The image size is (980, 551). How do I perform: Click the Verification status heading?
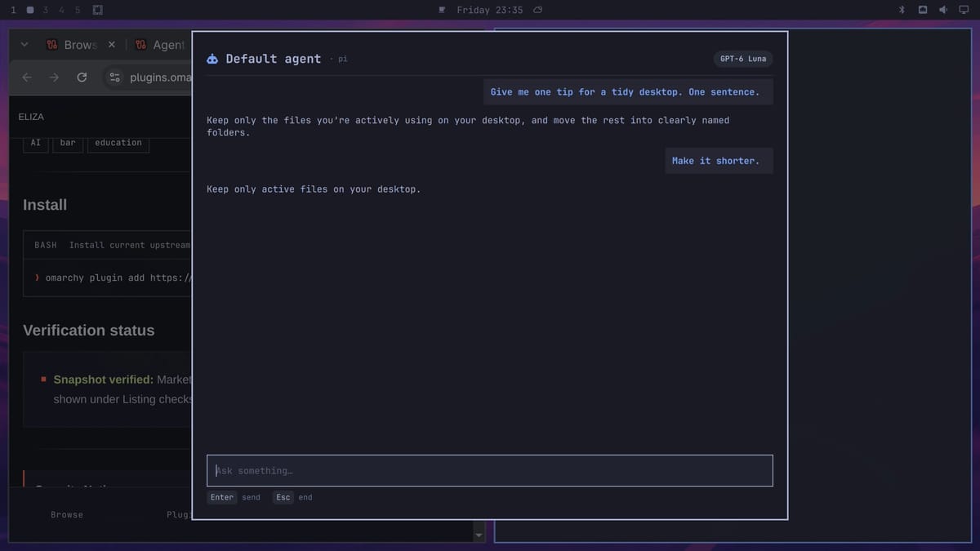pyautogui.click(x=88, y=331)
